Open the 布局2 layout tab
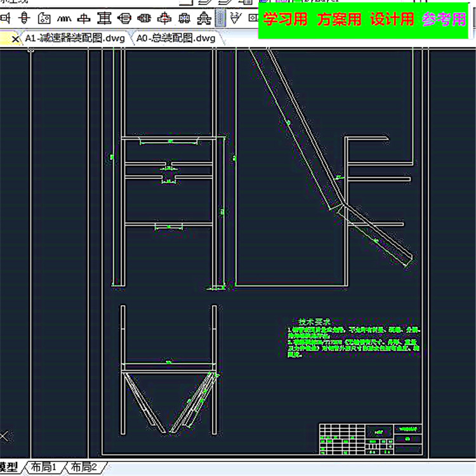476x476 pixels. [x=84, y=467]
